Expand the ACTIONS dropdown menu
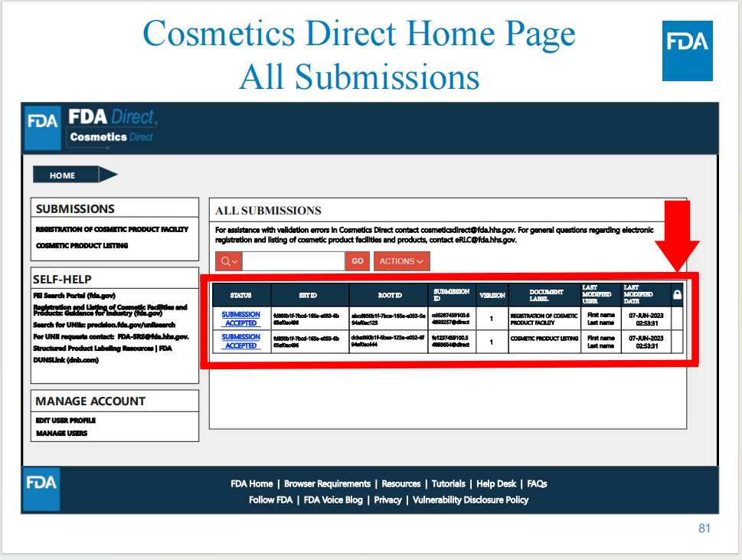This screenshot has height=560, width=742. click(401, 261)
